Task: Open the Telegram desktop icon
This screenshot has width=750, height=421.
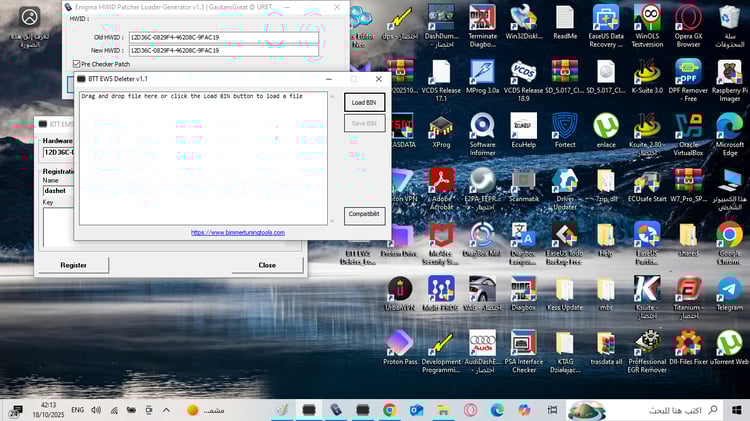Action: 729,294
